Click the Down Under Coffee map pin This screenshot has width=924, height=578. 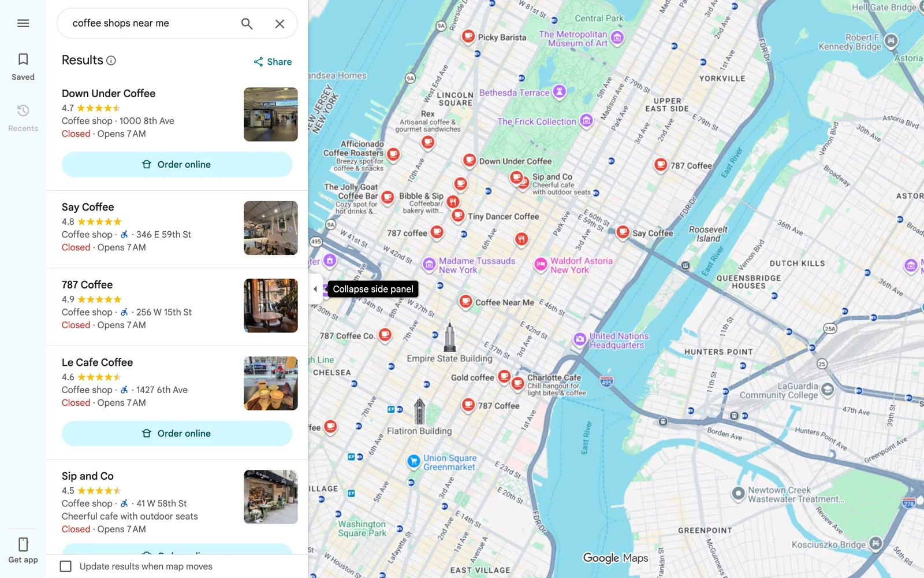point(470,160)
